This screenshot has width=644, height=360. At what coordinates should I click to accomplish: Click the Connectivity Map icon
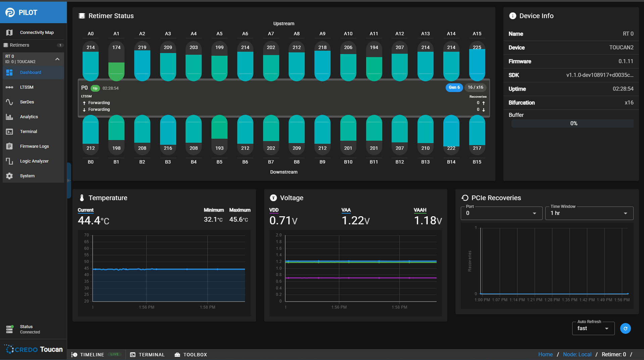9,33
